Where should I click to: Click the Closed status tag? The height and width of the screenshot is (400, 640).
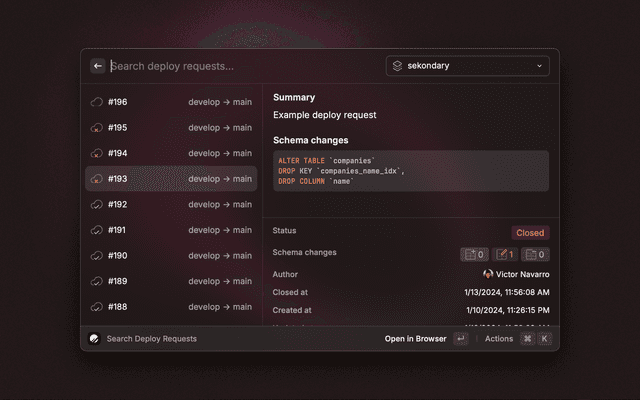click(530, 233)
